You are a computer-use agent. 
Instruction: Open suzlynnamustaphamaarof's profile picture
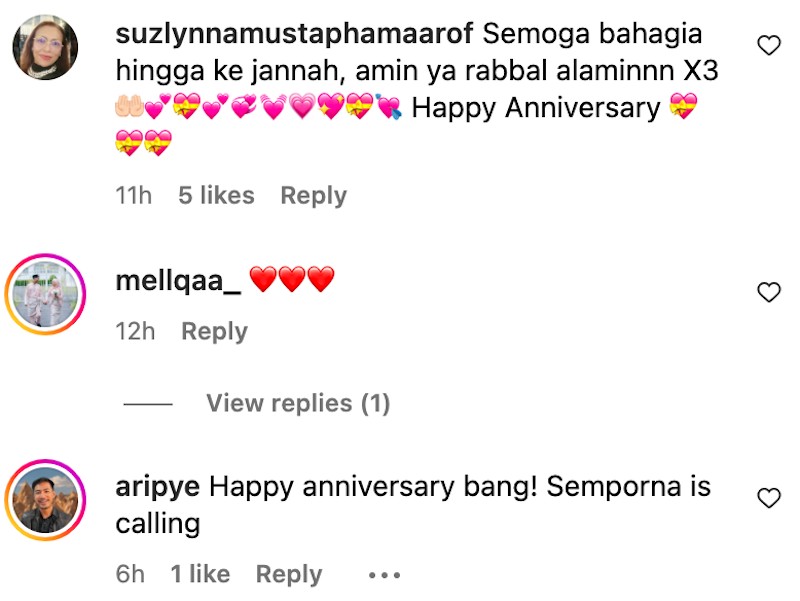45,47
